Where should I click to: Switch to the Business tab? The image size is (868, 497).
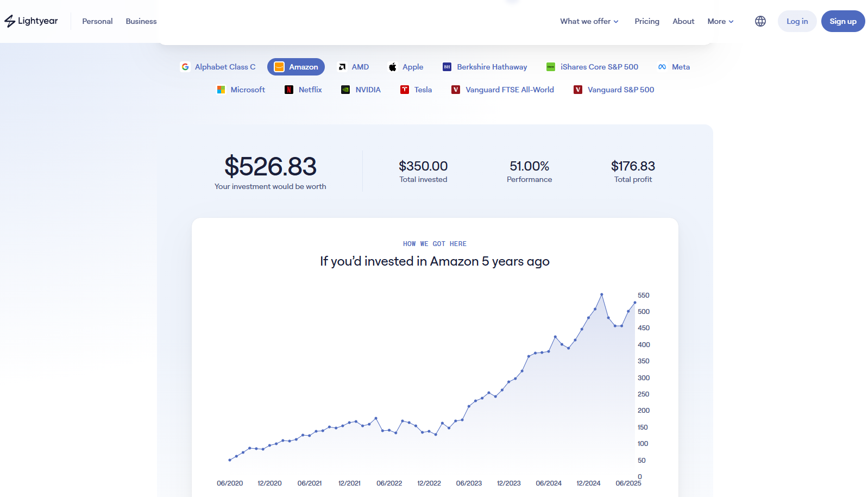pos(141,21)
